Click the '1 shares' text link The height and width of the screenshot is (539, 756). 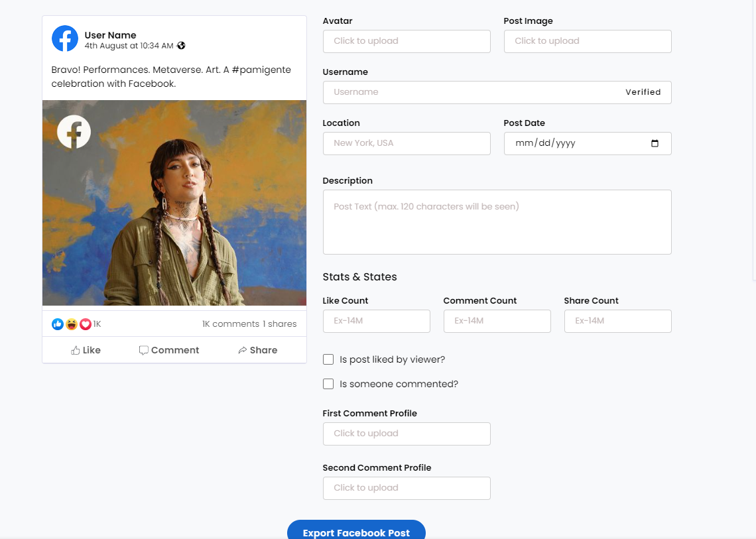pyautogui.click(x=279, y=324)
